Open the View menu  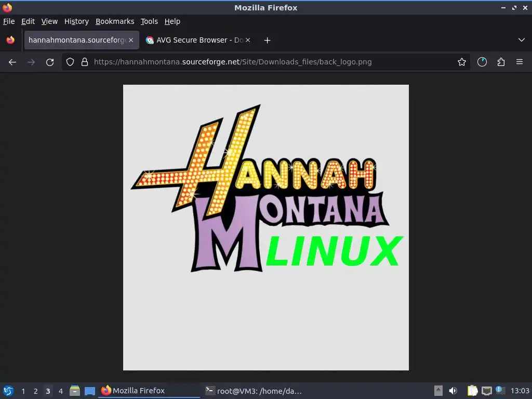point(49,21)
